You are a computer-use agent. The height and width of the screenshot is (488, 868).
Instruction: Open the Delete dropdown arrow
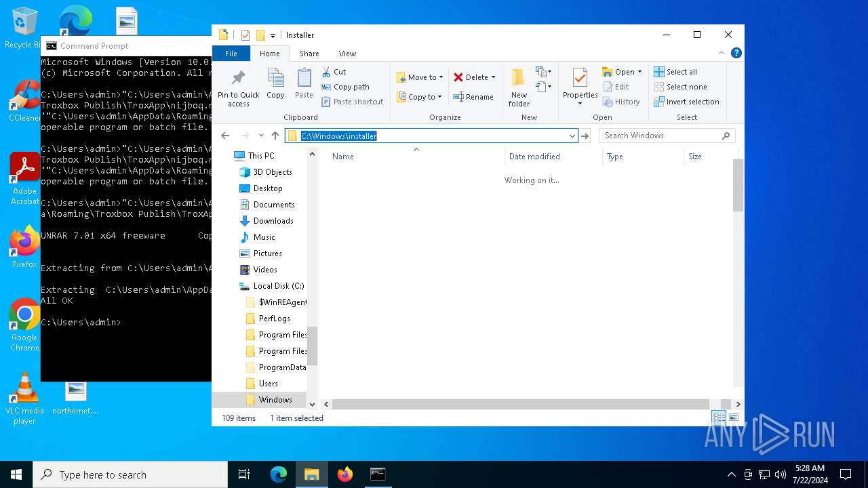(493, 77)
